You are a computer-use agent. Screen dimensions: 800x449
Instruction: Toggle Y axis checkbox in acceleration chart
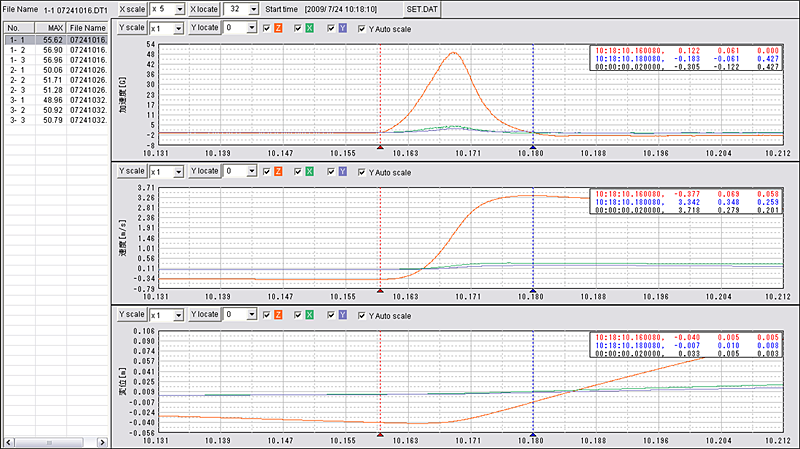[331, 29]
